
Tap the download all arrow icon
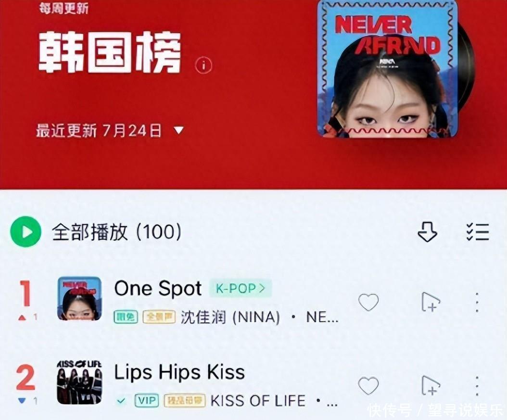pos(428,232)
